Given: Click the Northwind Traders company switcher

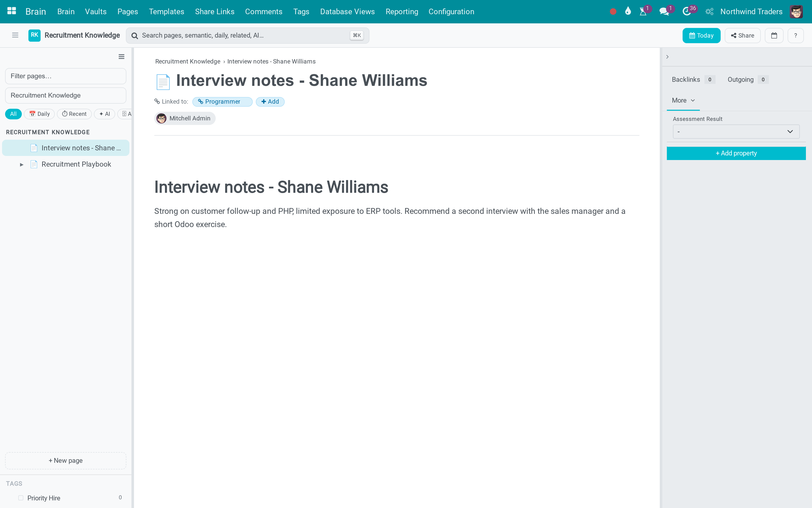Looking at the screenshot, I should (x=751, y=11).
